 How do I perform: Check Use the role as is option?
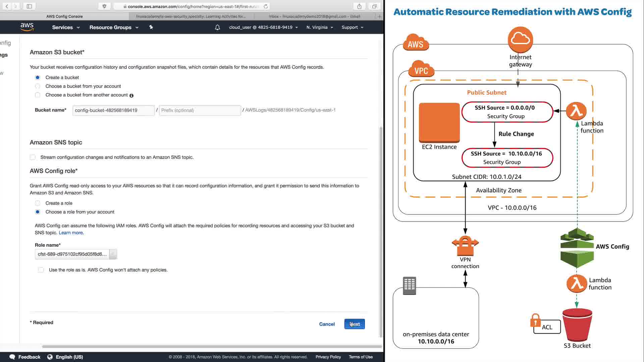click(x=41, y=270)
